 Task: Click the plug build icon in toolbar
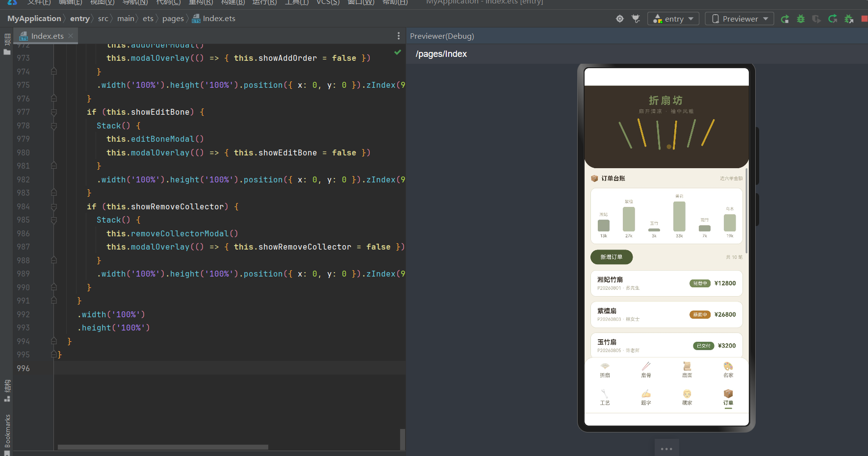(x=636, y=19)
